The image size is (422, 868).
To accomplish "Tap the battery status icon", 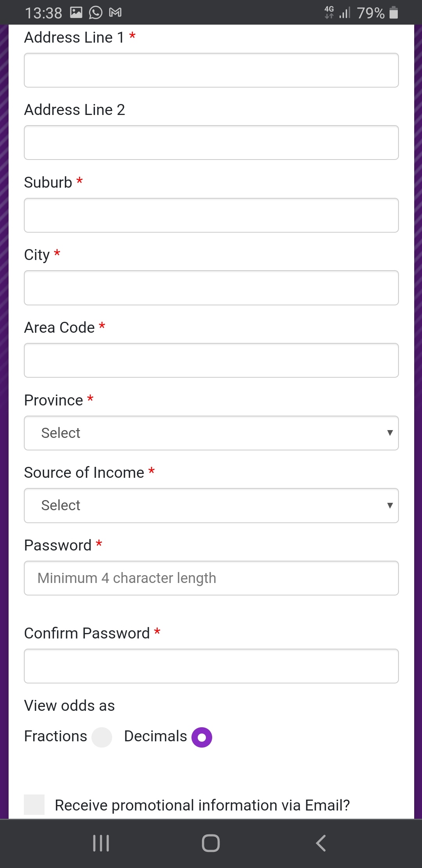I will click(394, 12).
